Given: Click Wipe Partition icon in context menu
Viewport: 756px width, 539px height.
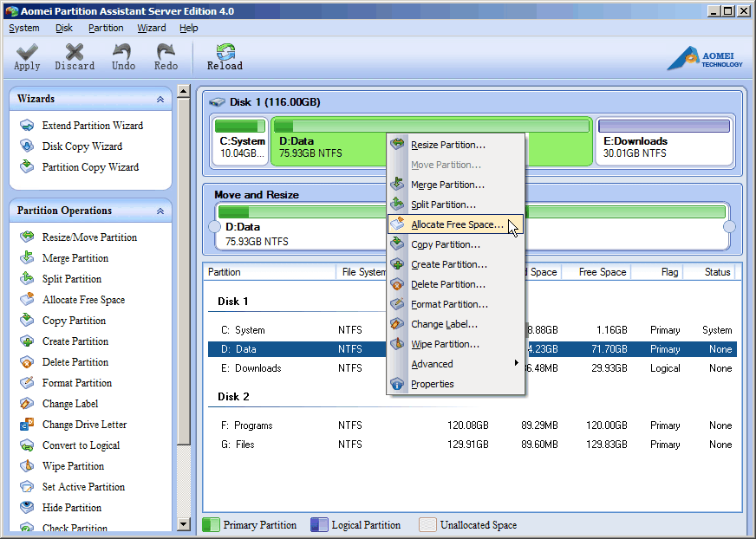Looking at the screenshot, I should tap(397, 344).
